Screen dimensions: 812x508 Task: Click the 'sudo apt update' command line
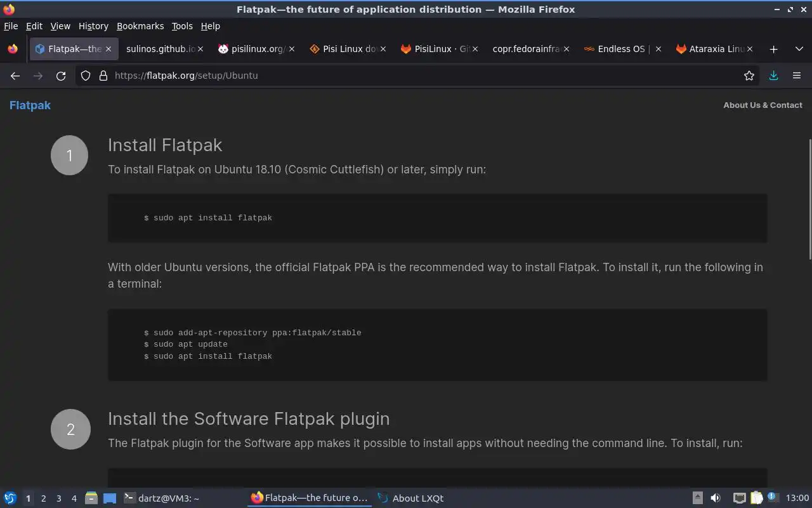click(186, 344)
